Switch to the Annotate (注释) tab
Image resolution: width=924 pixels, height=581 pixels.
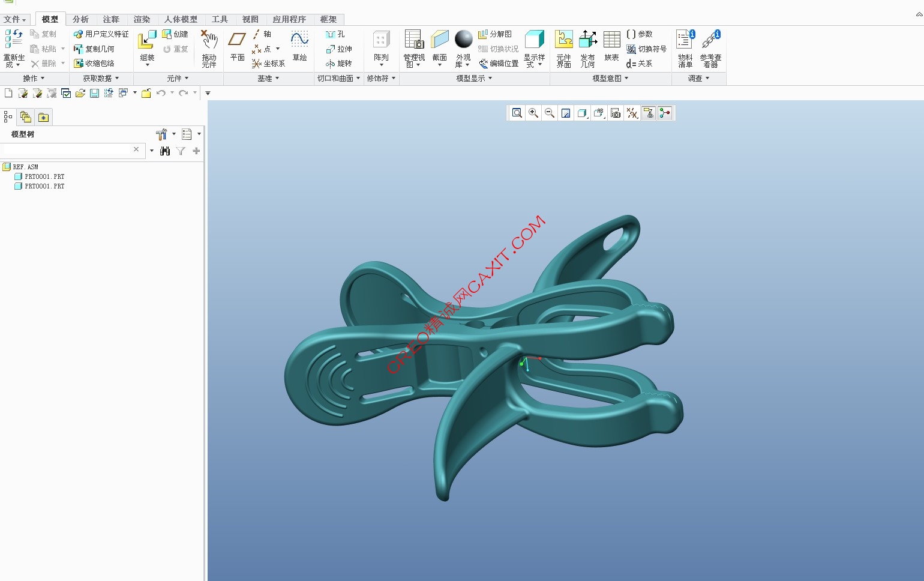click(x=111, y=19)
